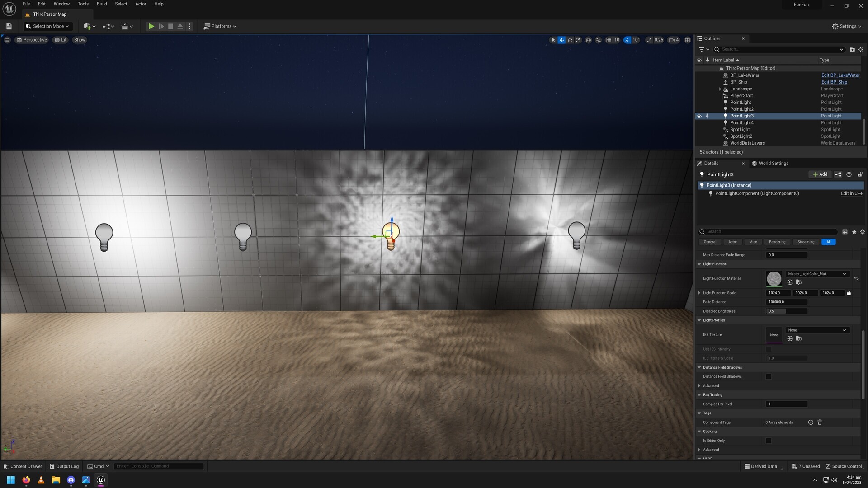Select the scale transform tool in viewport
This screenshot has width=868, height=488.
click(x=578, y=40)
